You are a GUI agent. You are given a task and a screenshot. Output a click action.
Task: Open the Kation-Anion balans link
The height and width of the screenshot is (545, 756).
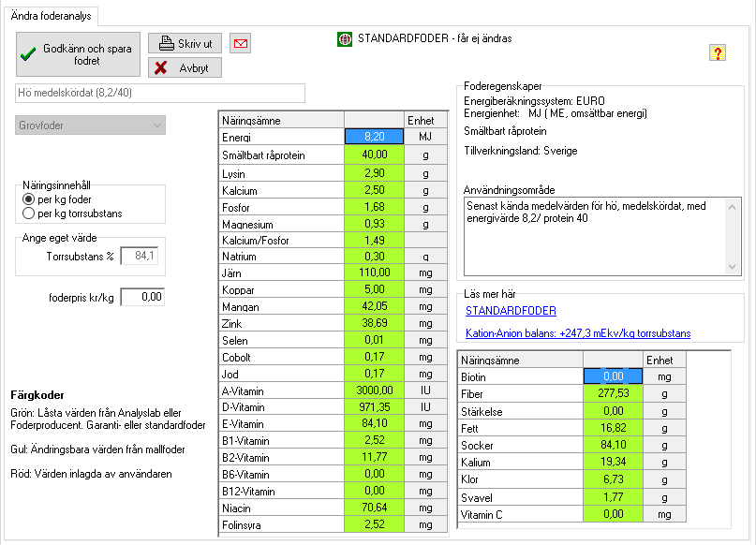(578, 333)
